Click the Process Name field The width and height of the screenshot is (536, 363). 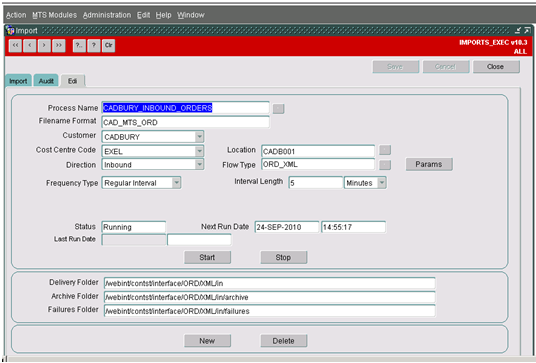pos(185,108)
